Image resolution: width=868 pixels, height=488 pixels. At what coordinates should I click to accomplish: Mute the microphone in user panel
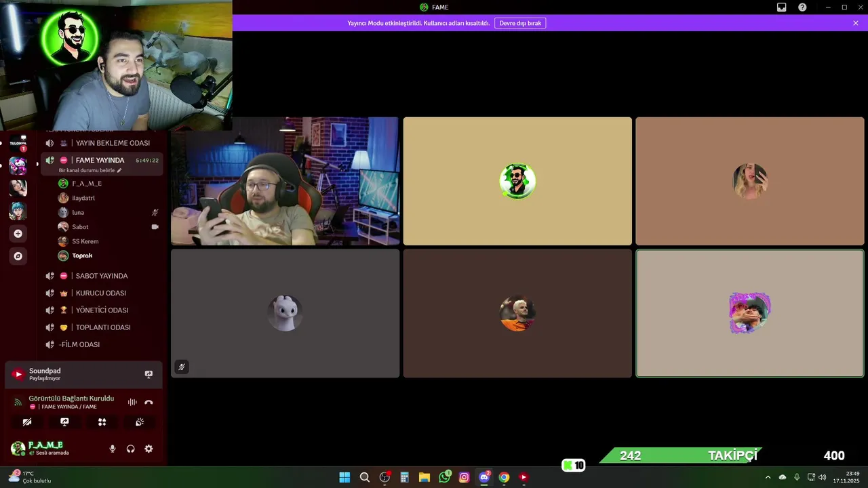coord(113,449)
